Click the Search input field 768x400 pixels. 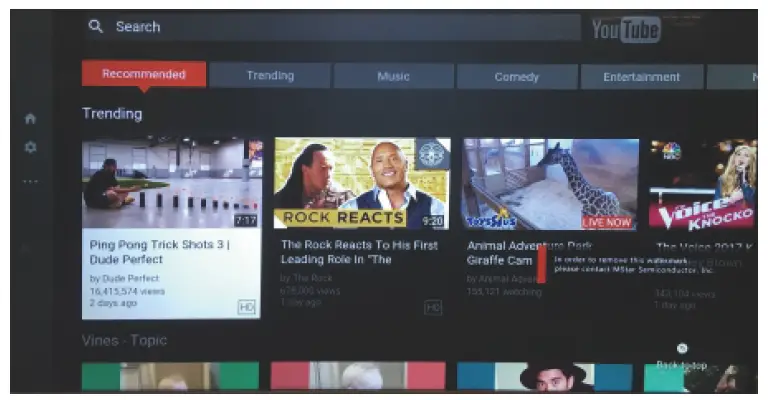(333, 26)
